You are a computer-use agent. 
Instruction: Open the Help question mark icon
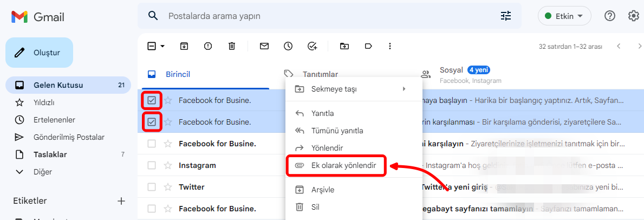coord(610,16)
